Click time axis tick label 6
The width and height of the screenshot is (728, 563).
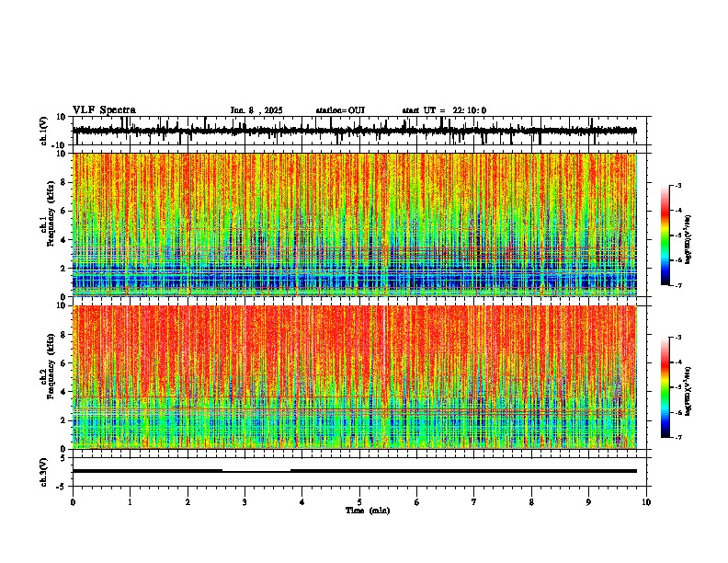[x=417, y=501]
